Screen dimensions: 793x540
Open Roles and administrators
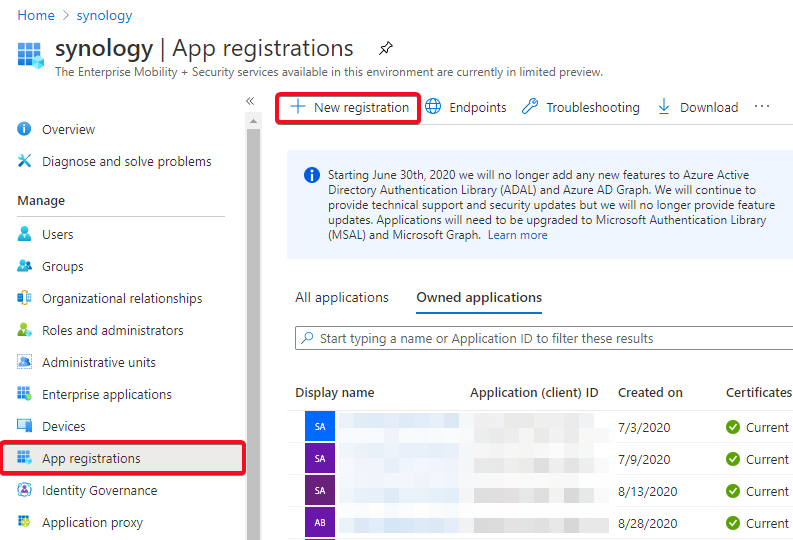pos(113,330)
